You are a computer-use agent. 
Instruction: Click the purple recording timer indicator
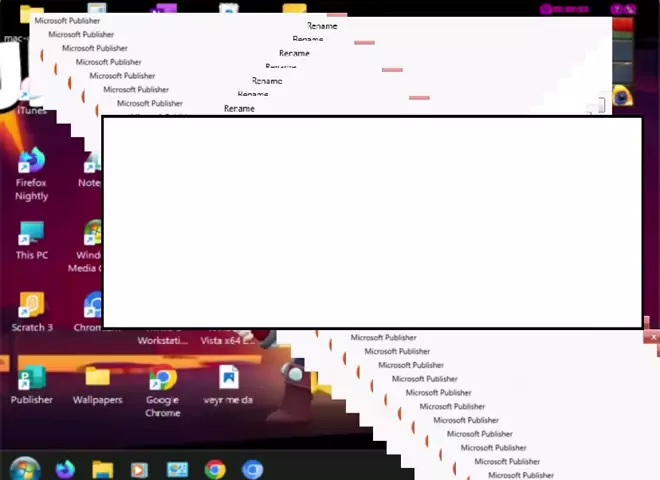click(565, 9)
